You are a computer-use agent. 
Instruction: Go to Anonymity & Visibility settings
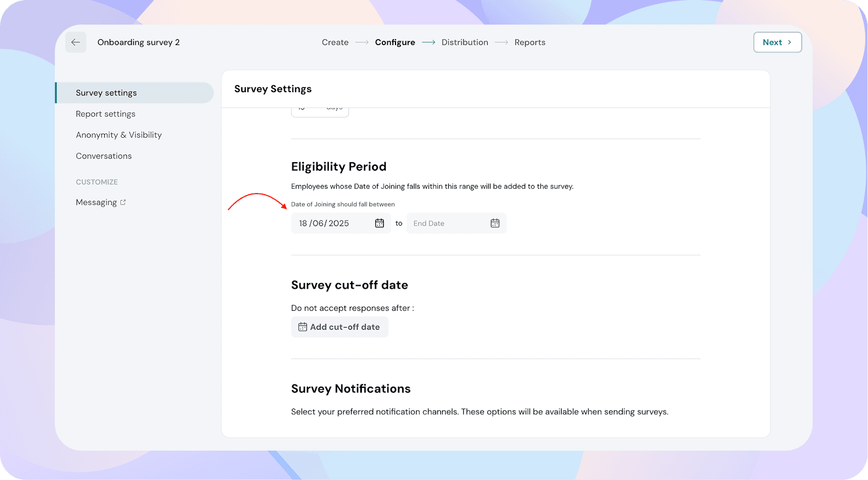tap(119, 135)
